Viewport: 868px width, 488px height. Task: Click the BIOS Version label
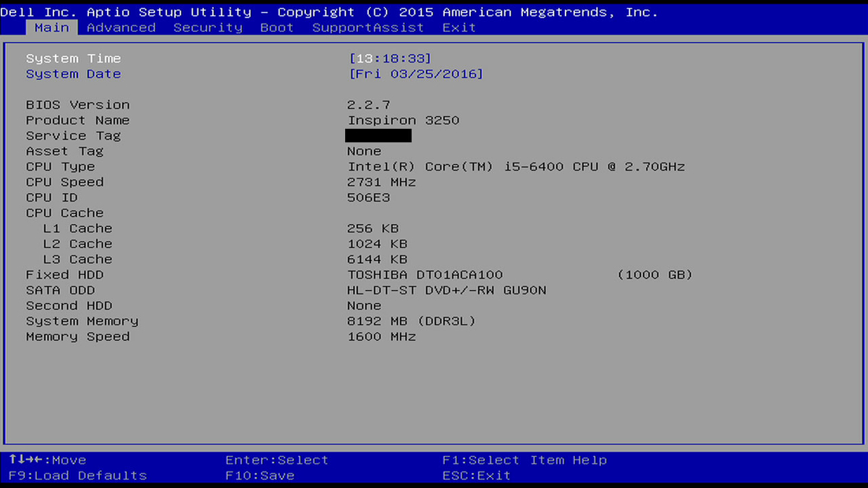click(77, 105)
